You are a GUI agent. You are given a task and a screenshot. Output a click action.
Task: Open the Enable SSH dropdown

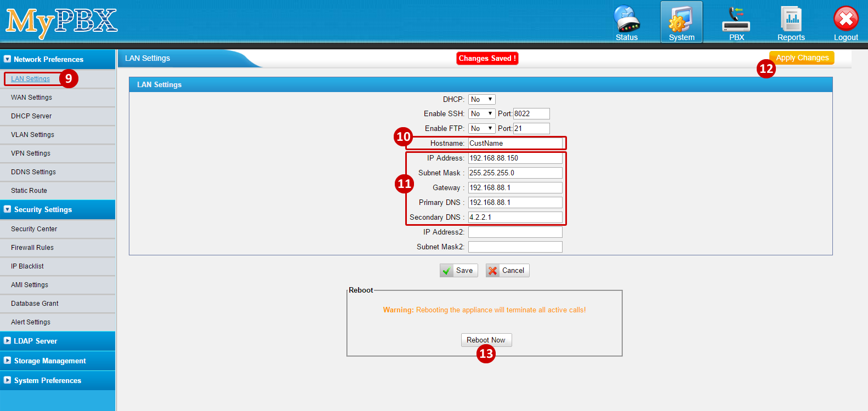pyautogui.click(x=481, y=114)
